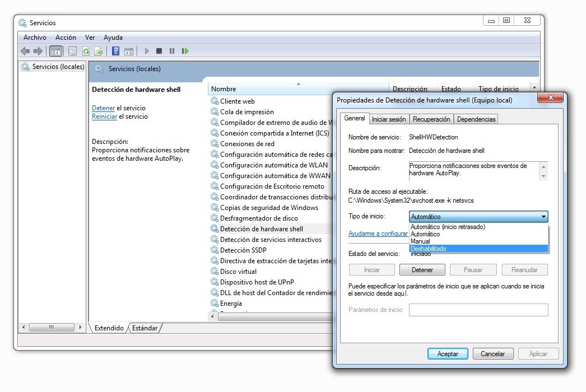This screenshot has height=392, width=586.
Task: Click the gear icon beside Energía
Action: [x=215, y=303]
